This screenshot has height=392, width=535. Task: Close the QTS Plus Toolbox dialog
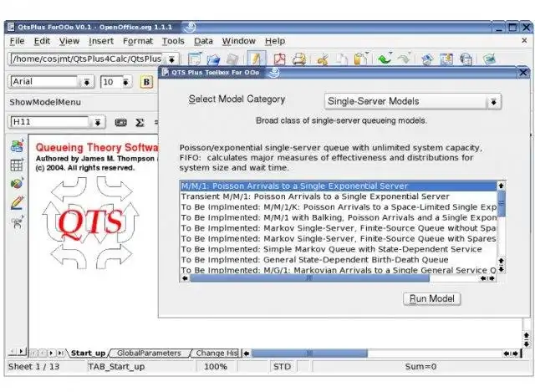[x=522, y=73]
